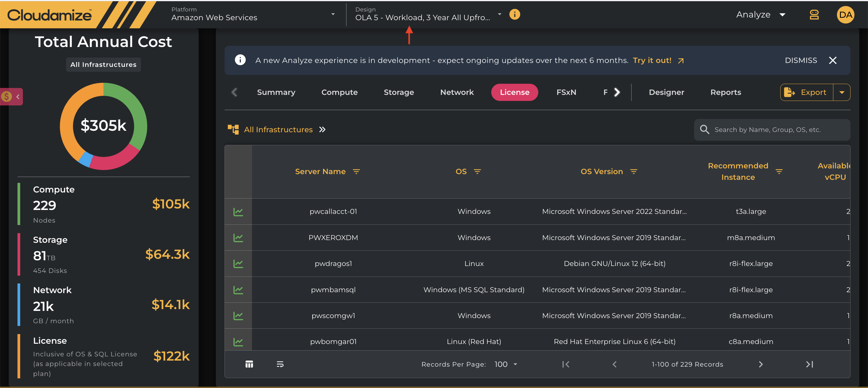This screenshot has height=388, width=868.
Task: Click the Compute $105k cost value
Action: (171, 204)
